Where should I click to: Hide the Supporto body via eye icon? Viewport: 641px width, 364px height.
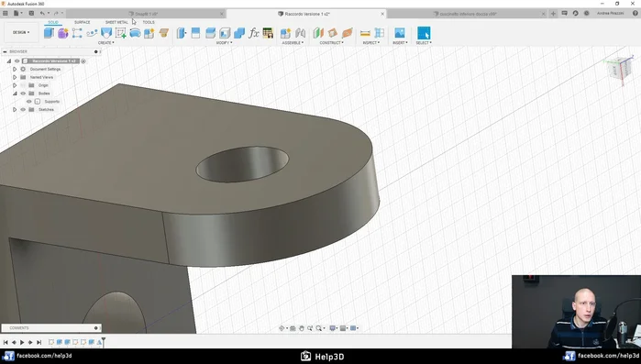[x=29, y=102]
